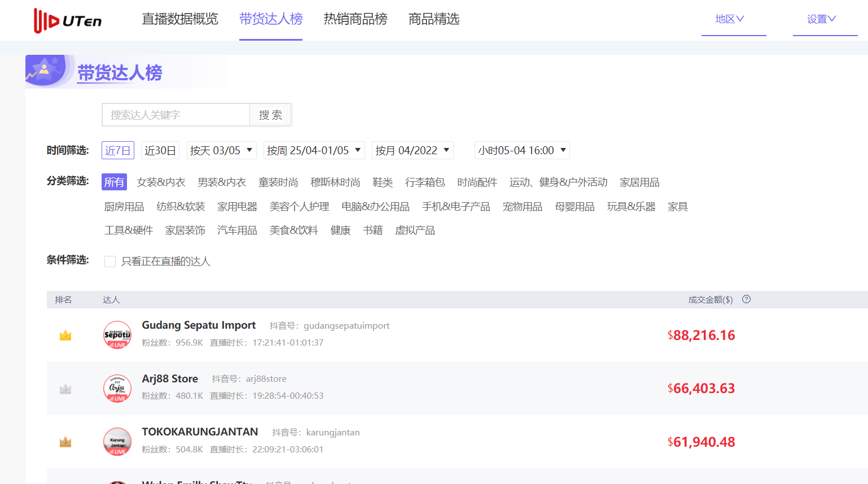Select the 近30日 time filter

(x=160, y=150)
